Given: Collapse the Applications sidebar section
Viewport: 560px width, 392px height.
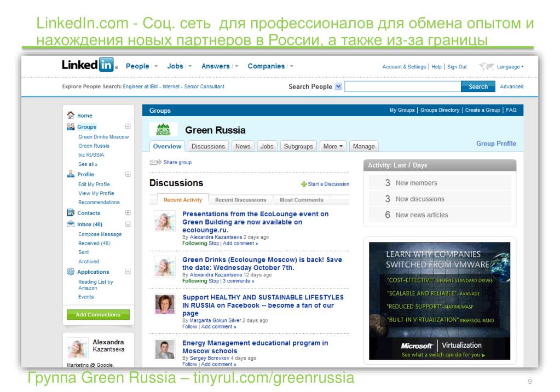Looking at the screenshot, I should 128,272.
